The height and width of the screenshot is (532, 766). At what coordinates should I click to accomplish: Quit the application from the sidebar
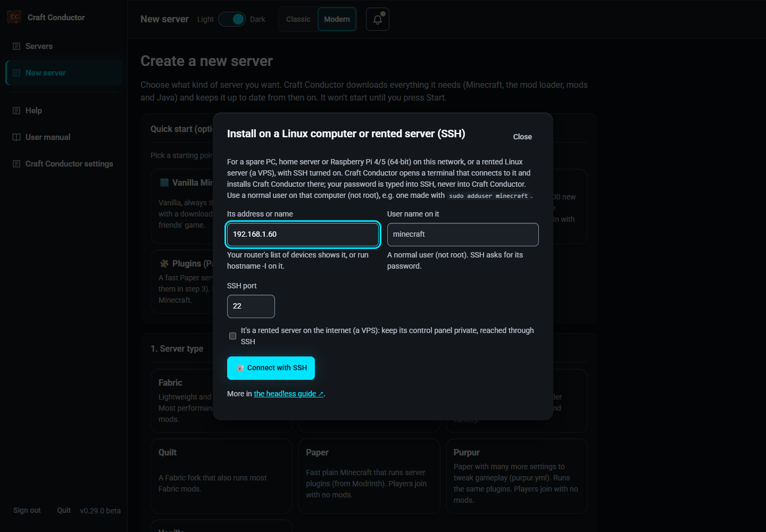[64, 510]
